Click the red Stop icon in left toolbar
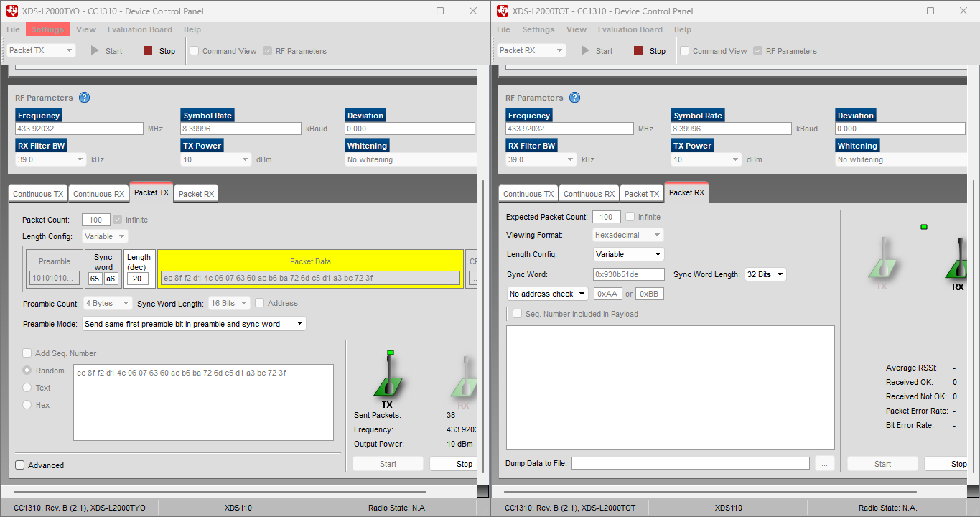980x517 pixels. point(148,50)
